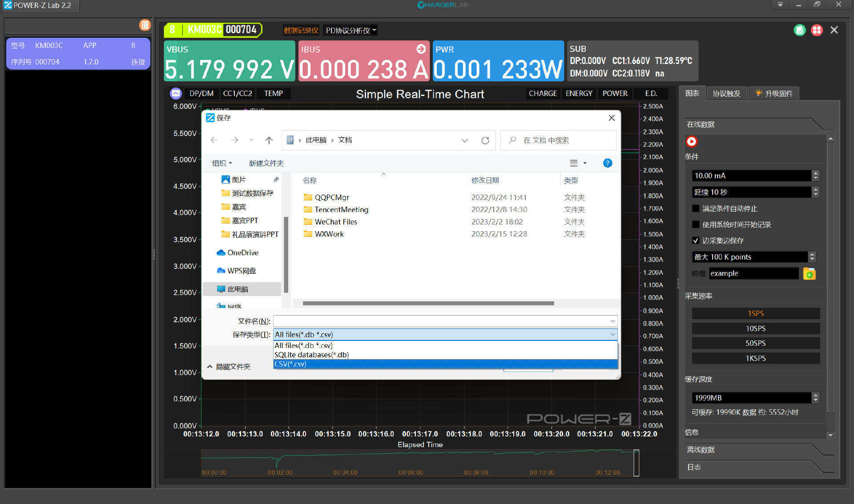Click the arrow icon on the IBUS panel
The image size is (854, 504).
(x=421, y=49)
